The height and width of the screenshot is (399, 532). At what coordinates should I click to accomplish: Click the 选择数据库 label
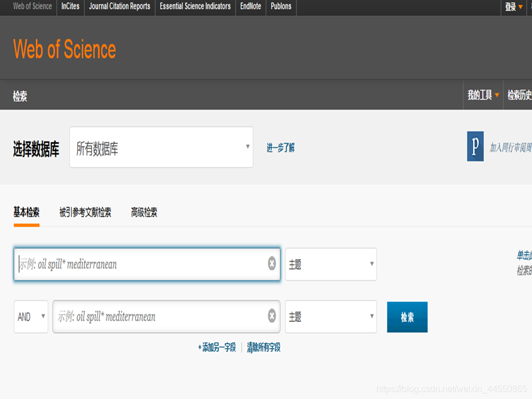coord(36,149)
